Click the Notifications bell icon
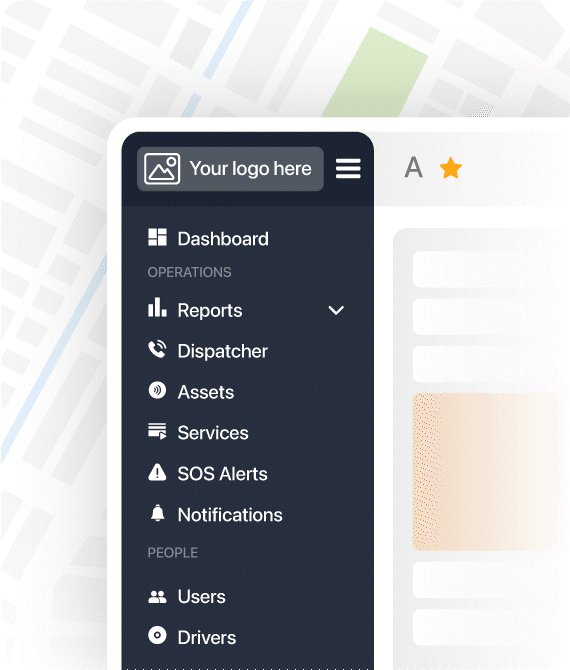Image resolution: width=570 pixels, height=670 pixels. [158, 513]
